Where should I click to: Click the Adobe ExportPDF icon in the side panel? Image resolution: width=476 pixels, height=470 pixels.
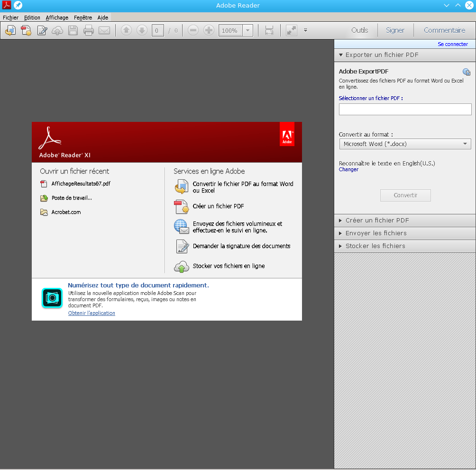(x=467, y=72)
